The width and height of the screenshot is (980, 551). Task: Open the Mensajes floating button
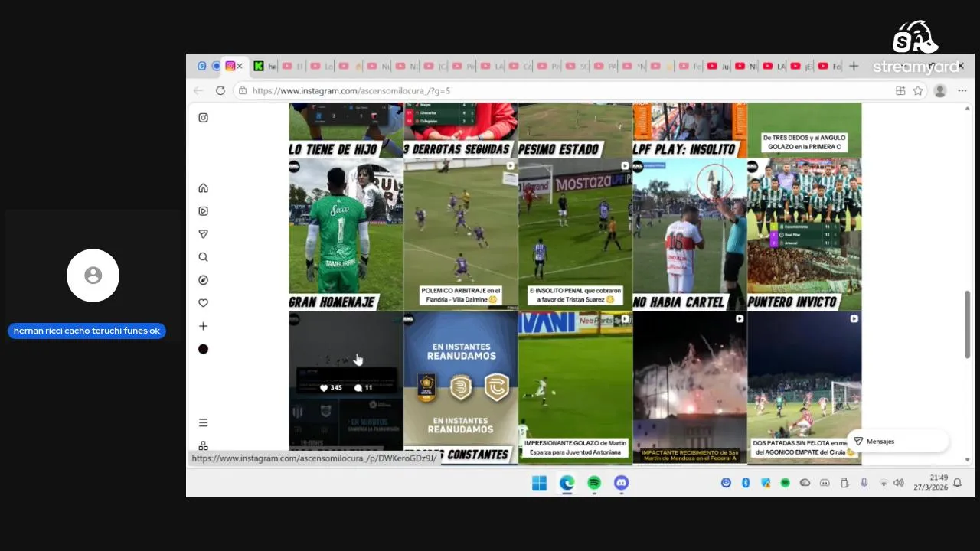pyautogui.click(x=898, y=442)
